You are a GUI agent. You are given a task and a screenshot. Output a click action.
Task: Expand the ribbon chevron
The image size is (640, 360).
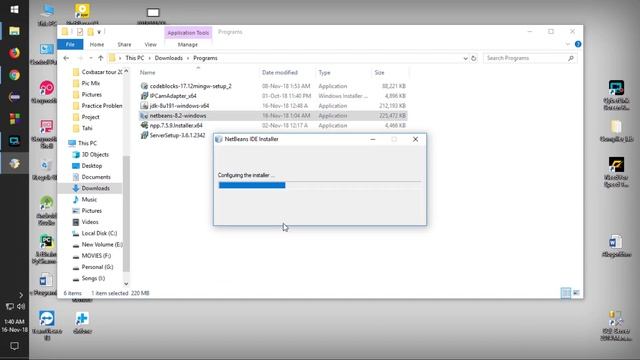[x=567, y=44]
